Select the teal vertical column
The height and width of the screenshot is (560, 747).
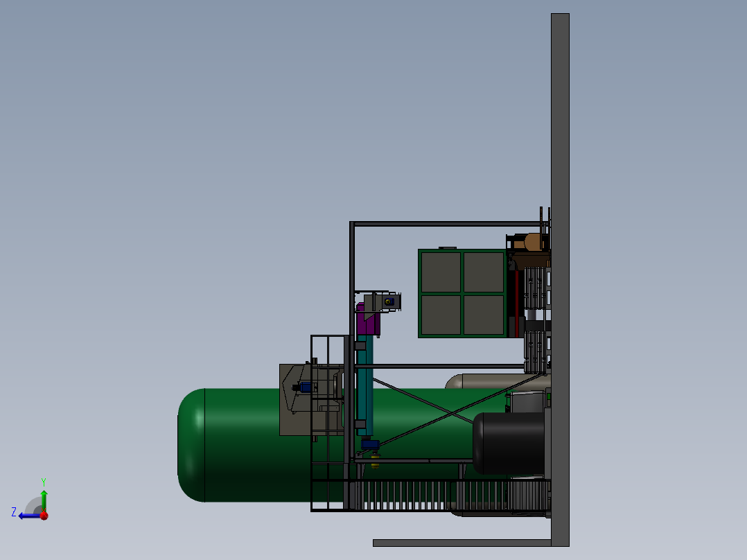364,385
